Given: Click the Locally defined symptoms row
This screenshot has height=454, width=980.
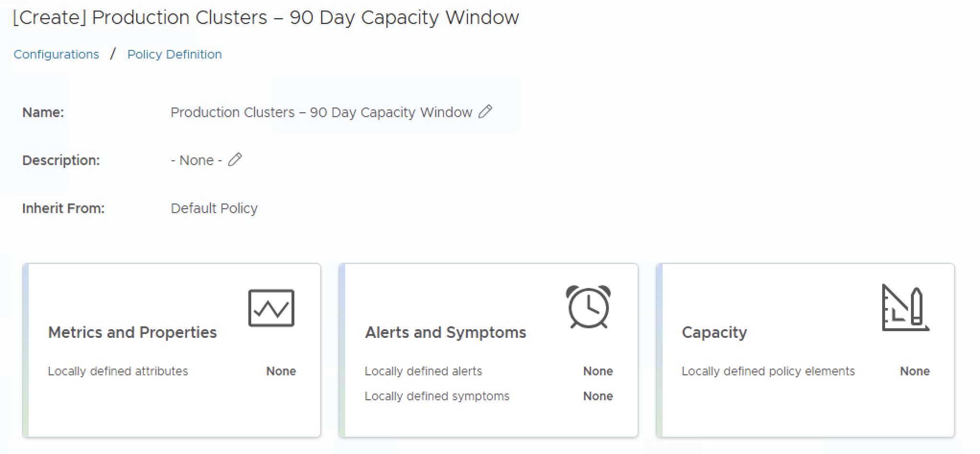Looking at the screenshot, I should (x=437, y=396).
